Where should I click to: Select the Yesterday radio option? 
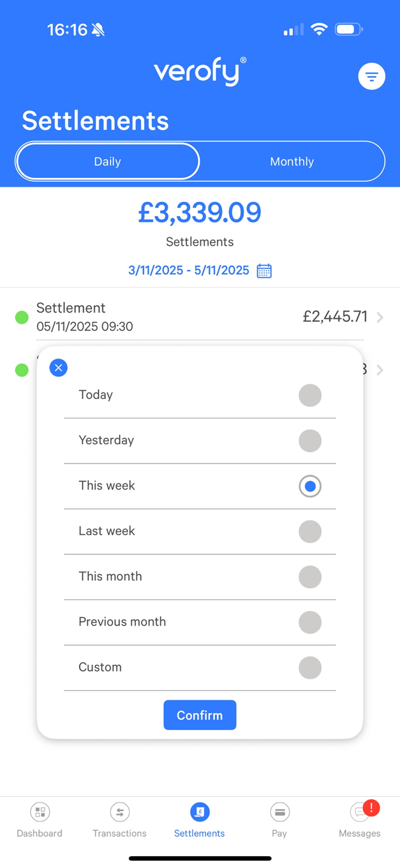pyautogui.click(x=310, y=441)
